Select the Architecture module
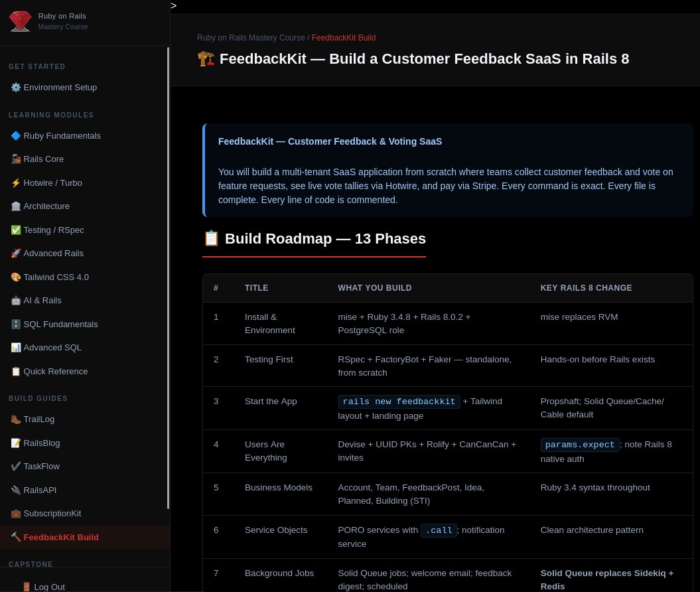 85,206
